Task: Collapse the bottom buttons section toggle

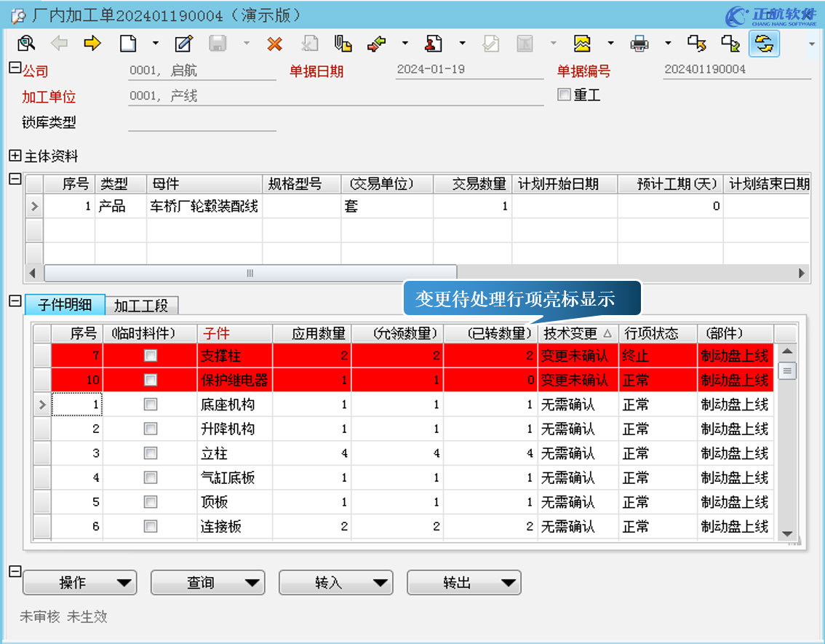Action: point(15,571)
